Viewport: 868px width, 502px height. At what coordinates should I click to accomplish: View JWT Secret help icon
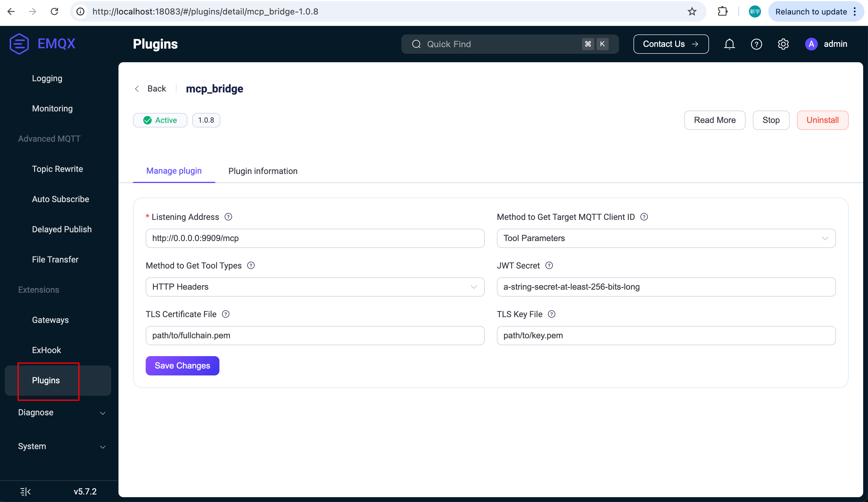(x=549, y=265)
